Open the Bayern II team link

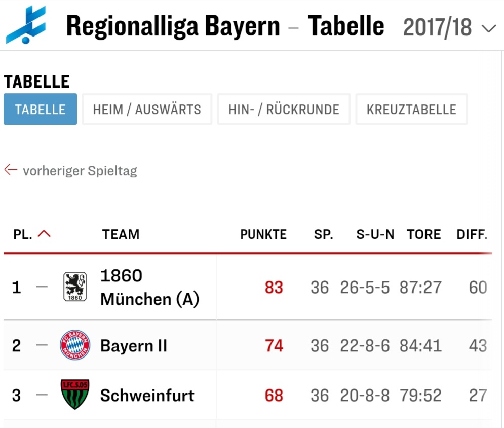(134, 346)
